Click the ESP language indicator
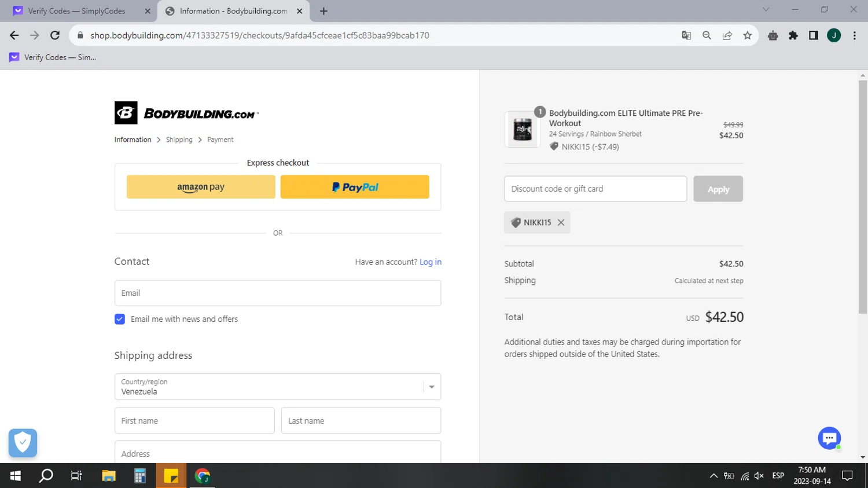 tap(778, 476)
